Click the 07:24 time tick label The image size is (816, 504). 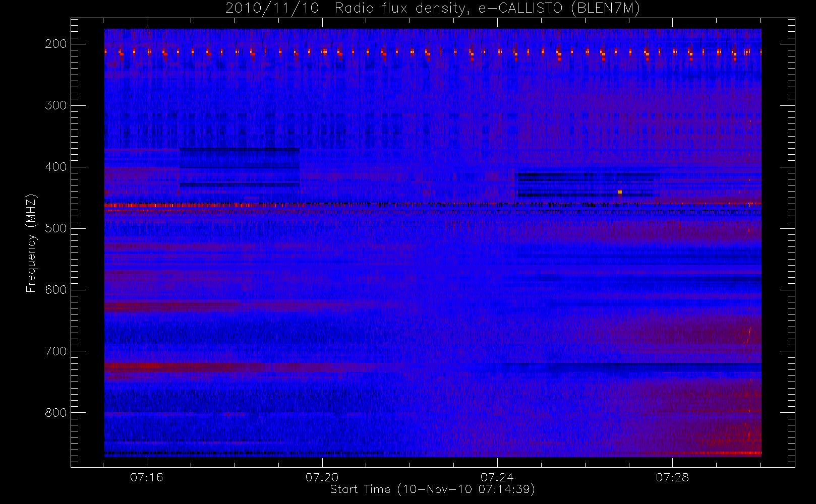click(497, 477)
